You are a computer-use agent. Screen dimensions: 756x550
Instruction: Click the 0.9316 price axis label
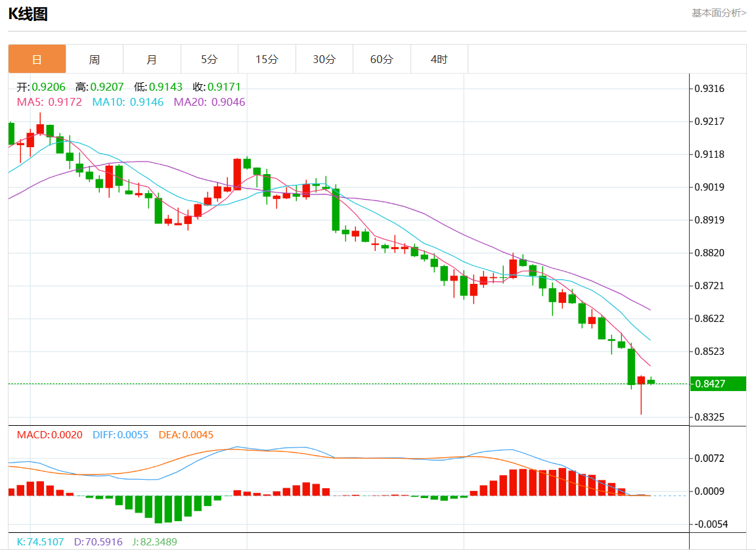[711, 89]
